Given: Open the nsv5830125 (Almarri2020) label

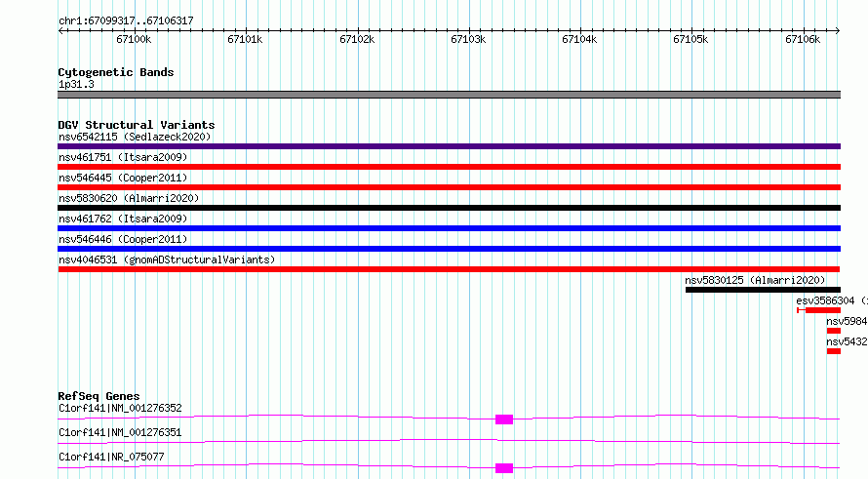Looking at the screenshot, I should [755, 280].
